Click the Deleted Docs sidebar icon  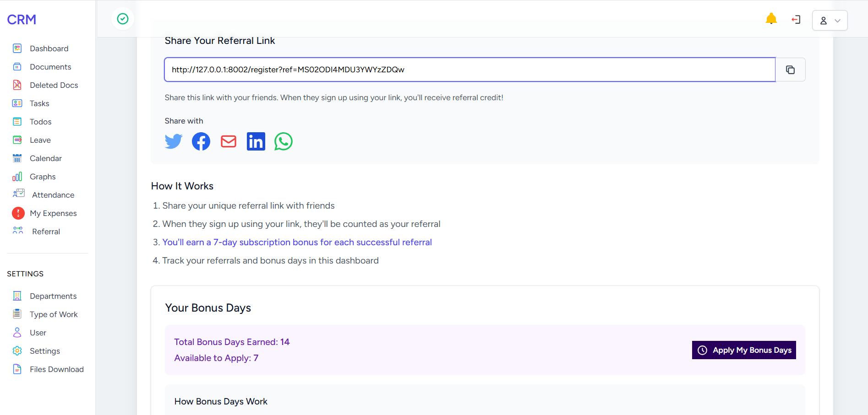click(17, 85)
